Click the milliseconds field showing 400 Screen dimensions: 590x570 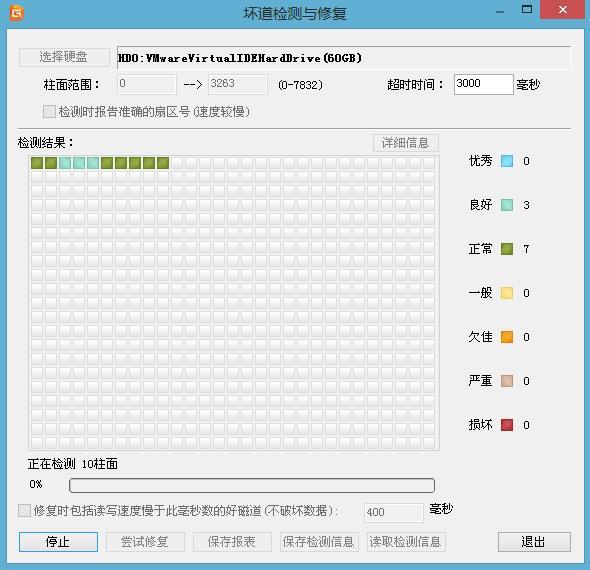point(394,512)
